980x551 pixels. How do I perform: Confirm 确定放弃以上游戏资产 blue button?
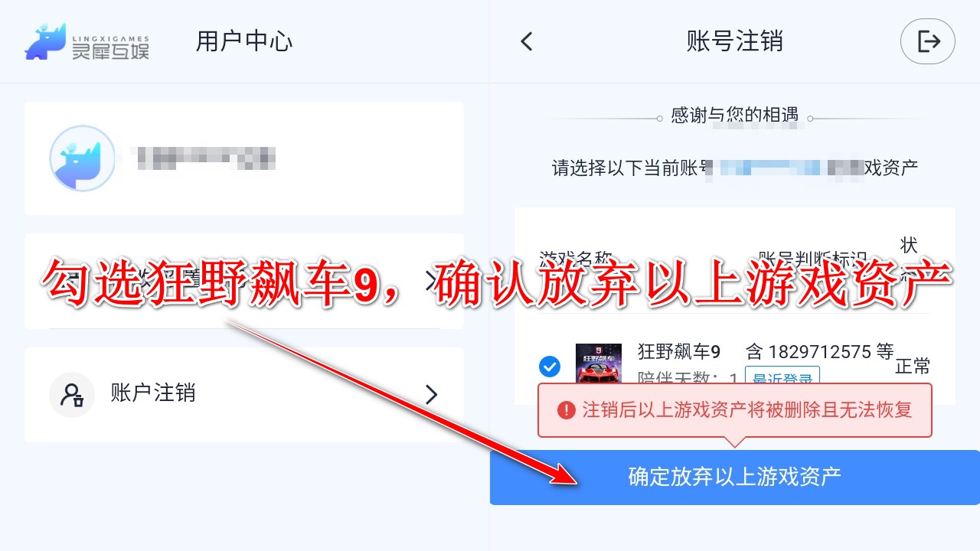[x=735, y=477]
